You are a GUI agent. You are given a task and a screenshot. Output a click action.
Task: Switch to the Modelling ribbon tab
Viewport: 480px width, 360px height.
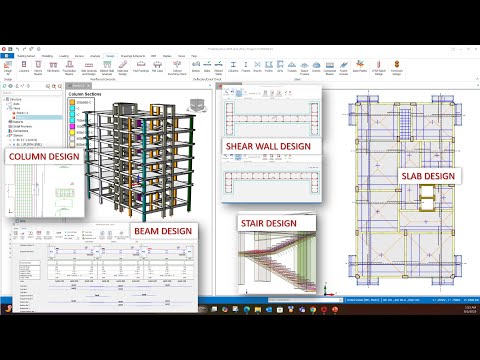(x=47, y=56)
